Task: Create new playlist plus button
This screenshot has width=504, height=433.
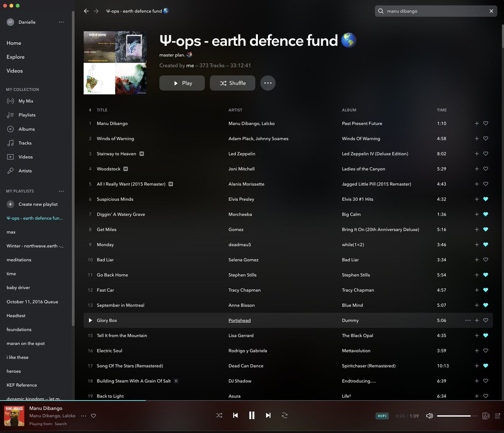Action: click(10, 204)
